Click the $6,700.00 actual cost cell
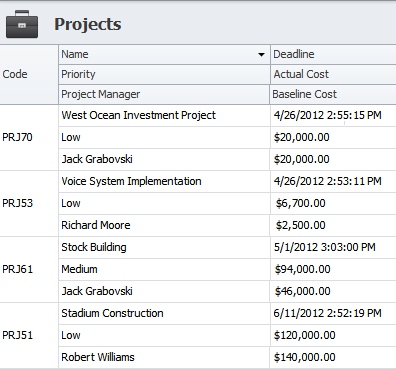 point(333,203)
